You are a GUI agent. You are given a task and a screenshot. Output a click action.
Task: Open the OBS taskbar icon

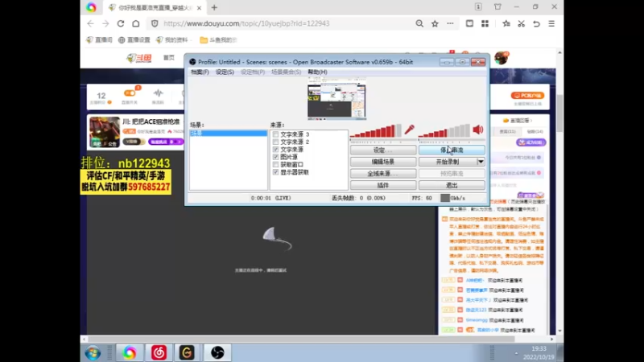217,353
